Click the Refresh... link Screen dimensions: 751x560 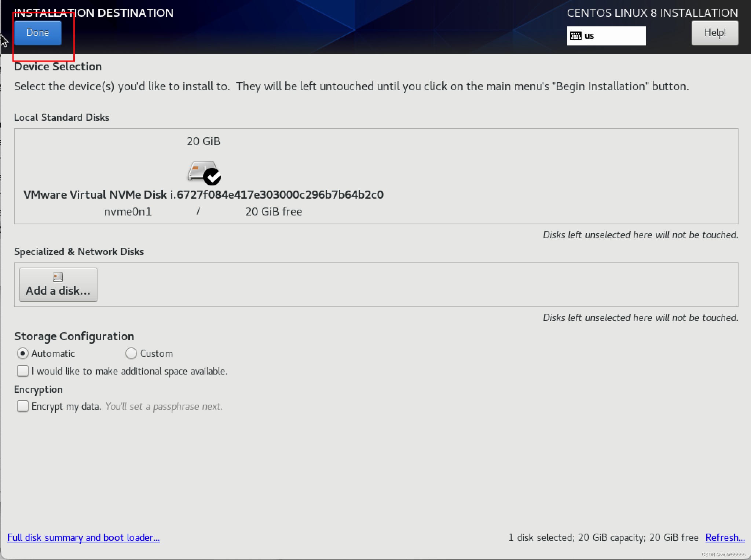pyautogui.click(x=725, y=538)
